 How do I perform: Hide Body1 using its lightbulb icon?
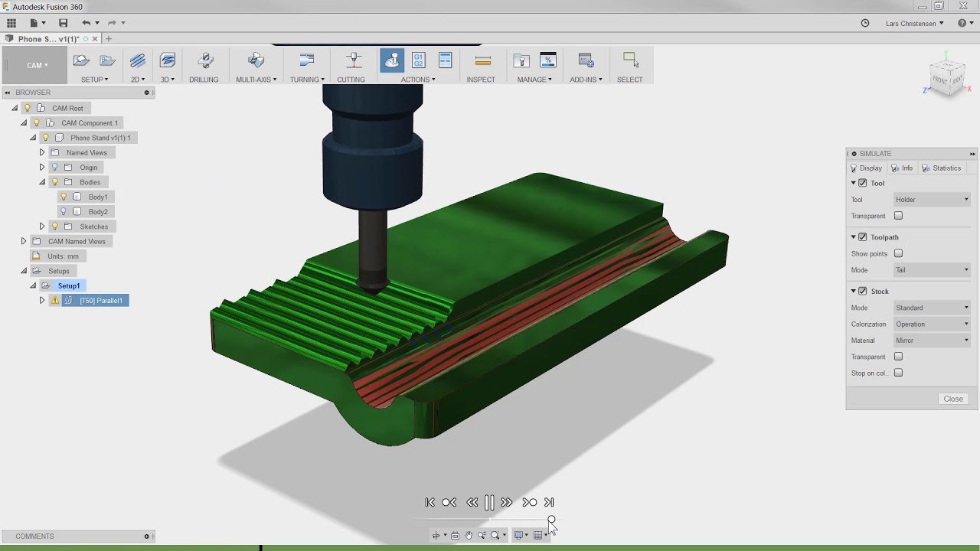(x=64, y=197)
